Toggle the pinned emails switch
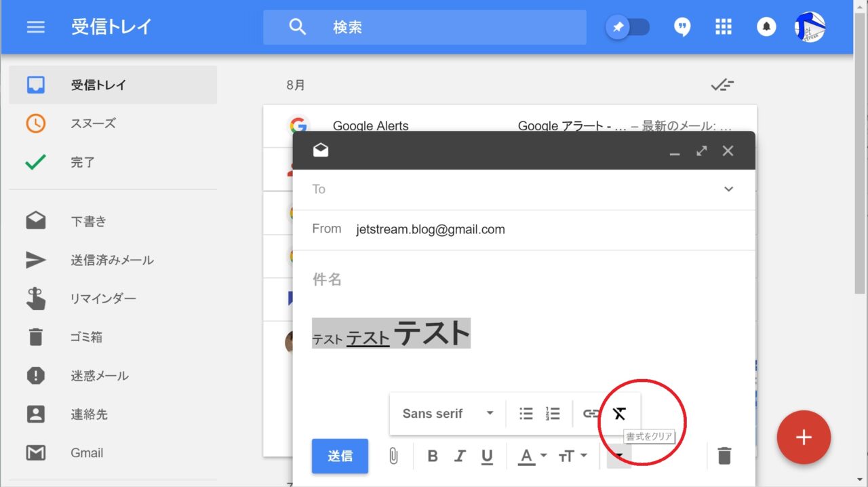 [627, 27]
